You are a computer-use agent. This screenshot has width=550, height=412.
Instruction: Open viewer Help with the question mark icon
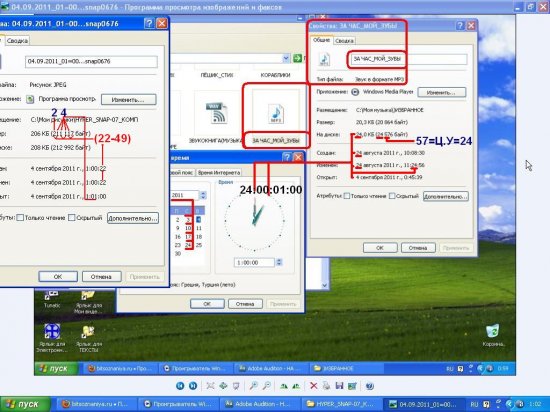click(x=369, y=386)
